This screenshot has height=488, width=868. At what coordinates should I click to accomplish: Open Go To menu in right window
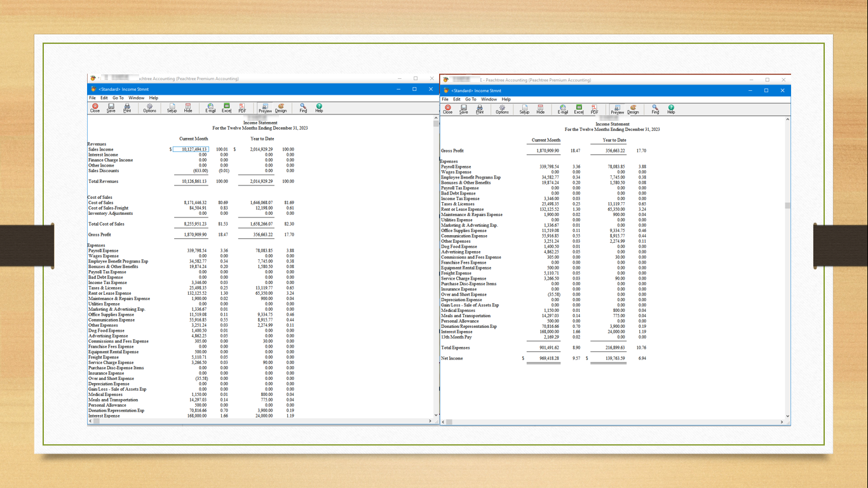tap(470, 99)
